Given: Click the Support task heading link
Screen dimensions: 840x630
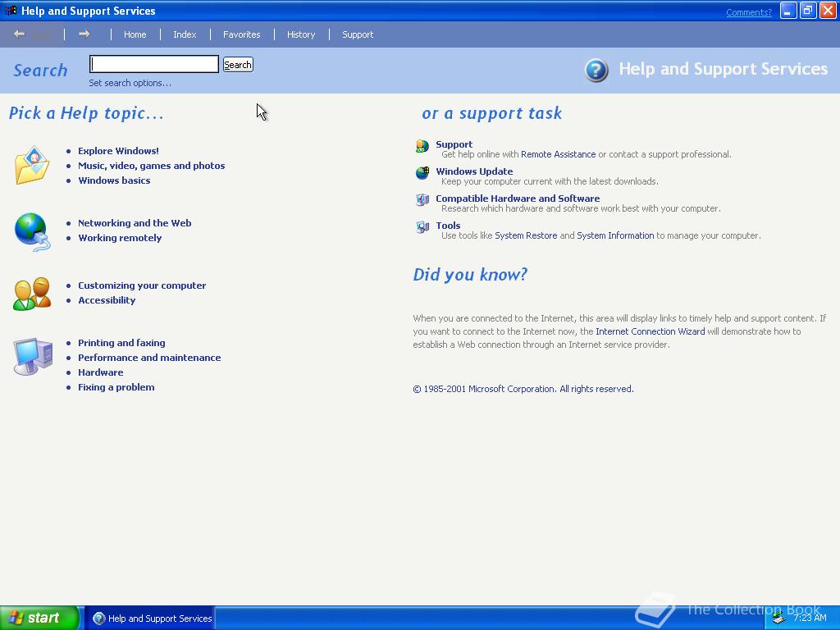Looking at the screenshot, I should click(454, 144).
